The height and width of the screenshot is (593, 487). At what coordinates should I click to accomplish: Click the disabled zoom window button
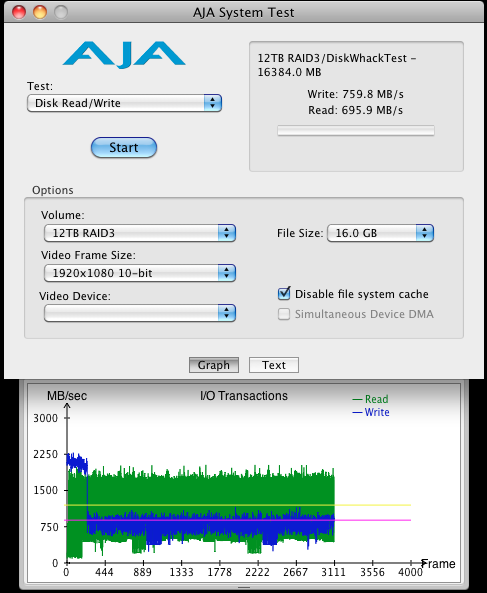(x=61, y=12)
